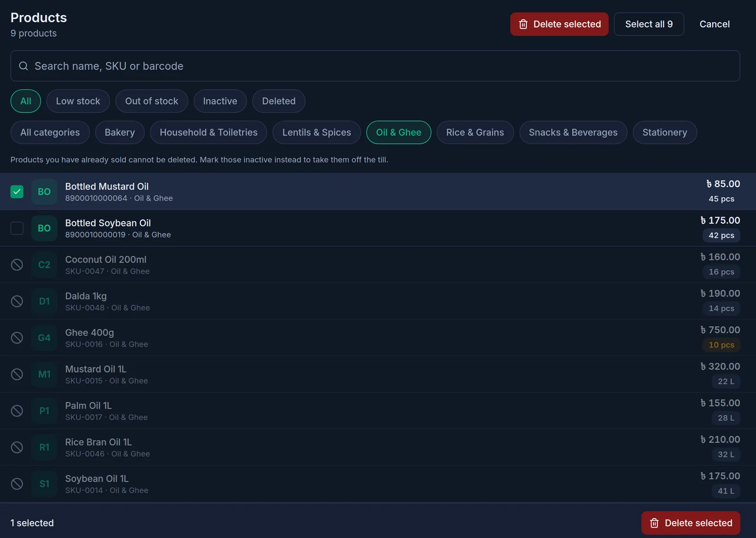Click the not-deletable icon beside Rice Bran Oil 1L

pyautogui.click(x=17, y=447)
